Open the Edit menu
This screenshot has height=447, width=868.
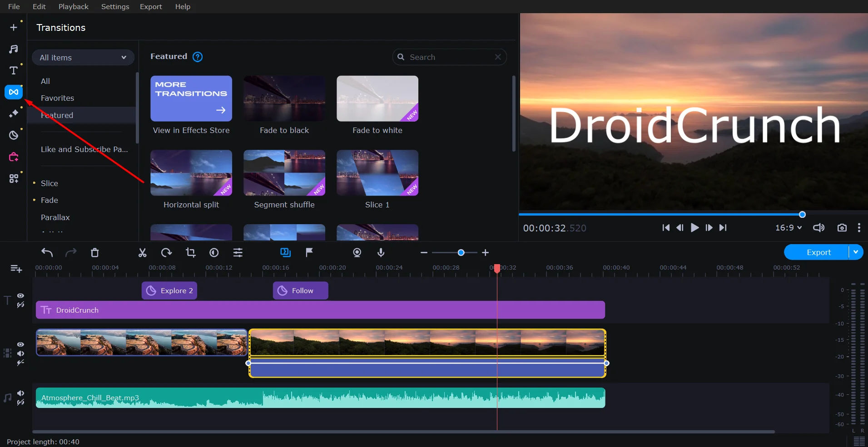click(39, 6)
